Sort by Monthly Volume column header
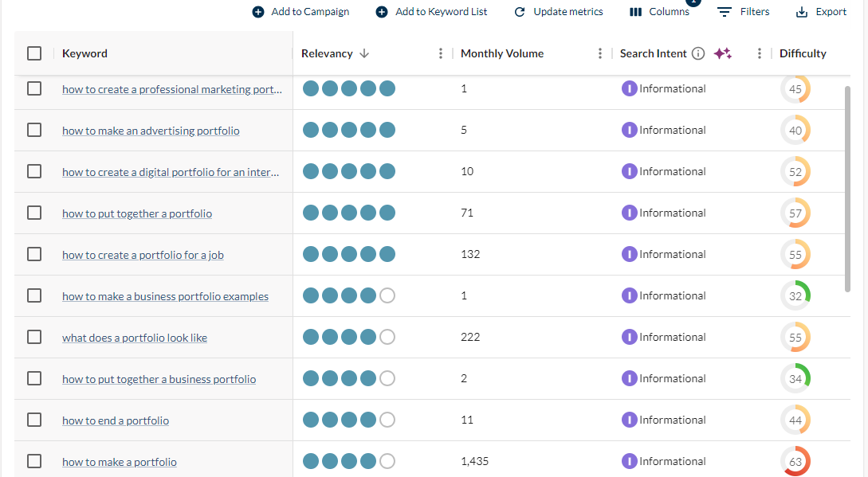The height and width of the screenshot is (477, 868). pyautogui.click(x=502, y=53)
